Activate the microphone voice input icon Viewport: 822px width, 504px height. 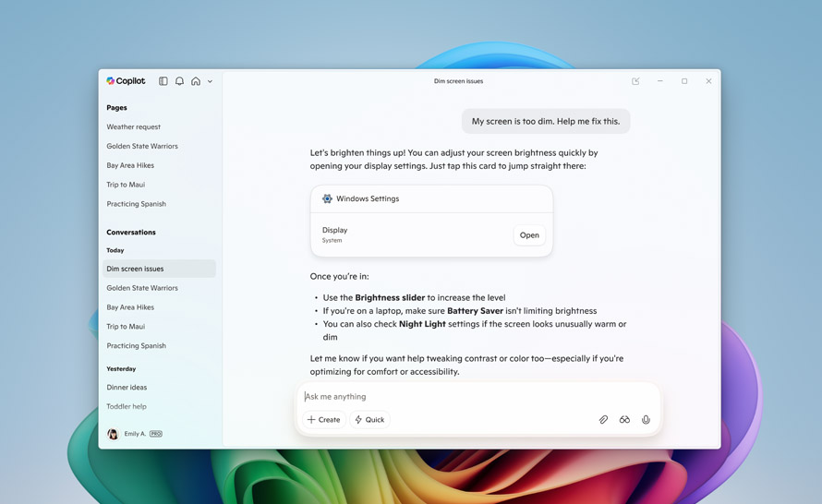tap(646, 420)
